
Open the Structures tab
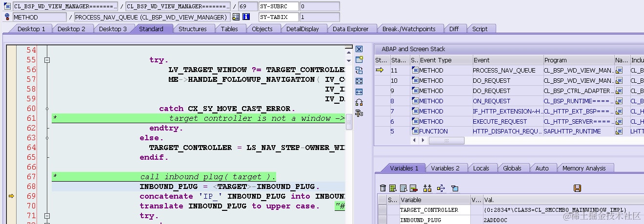click(192, 29)
